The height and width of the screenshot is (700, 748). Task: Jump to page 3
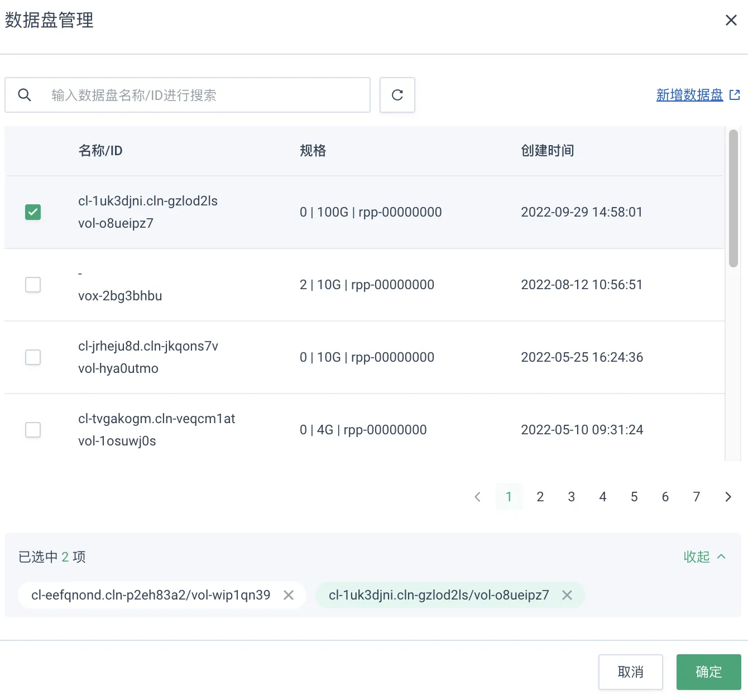572,497
